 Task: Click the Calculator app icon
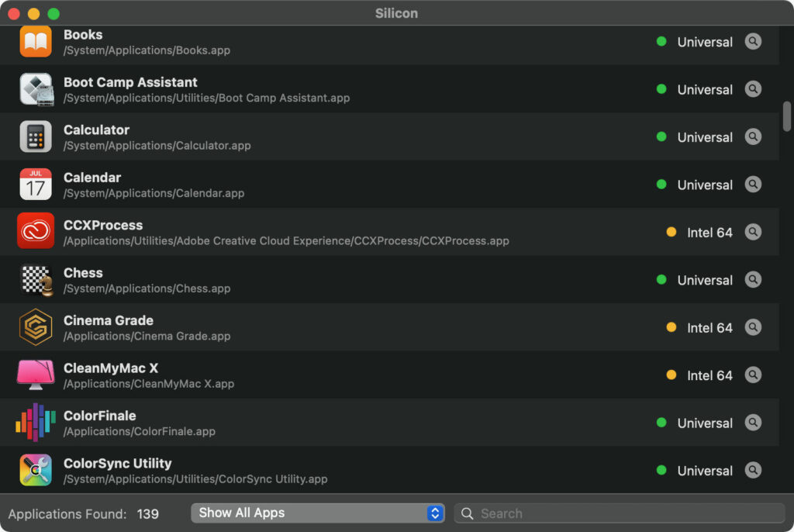tap(36, 136)
